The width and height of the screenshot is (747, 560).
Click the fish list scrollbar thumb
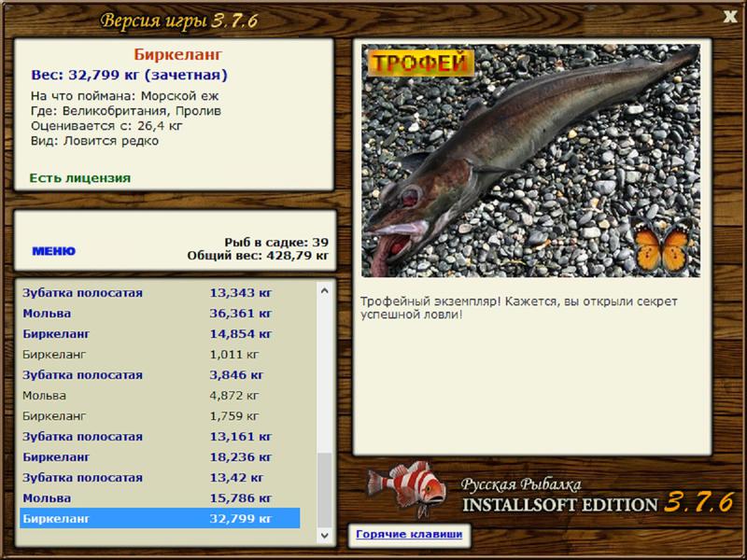324,490
